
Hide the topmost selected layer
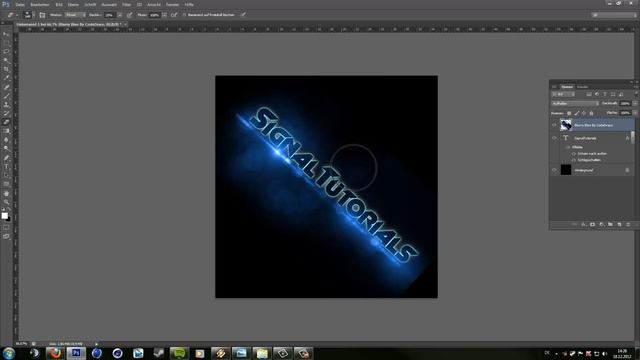tap(554, 125)
